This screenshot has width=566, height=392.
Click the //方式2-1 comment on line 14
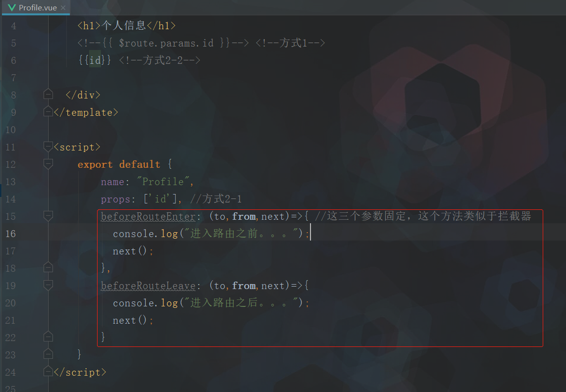216,198
